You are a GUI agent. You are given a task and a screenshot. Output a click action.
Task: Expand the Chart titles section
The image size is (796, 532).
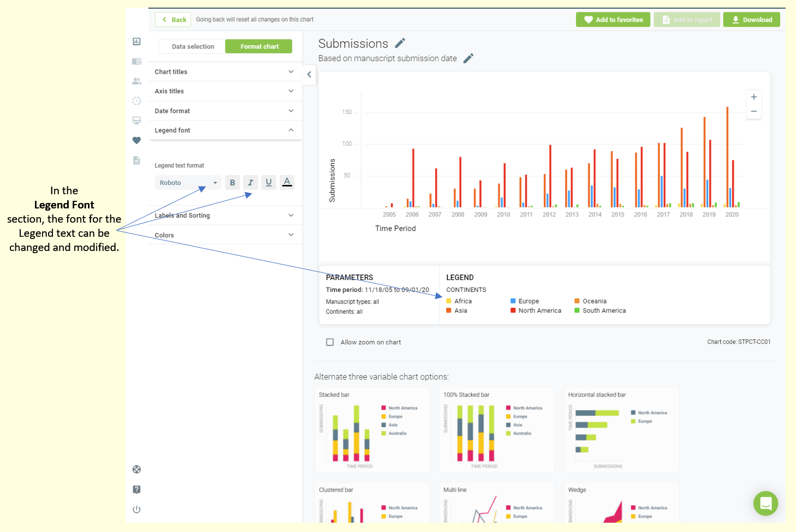(225, 72)
